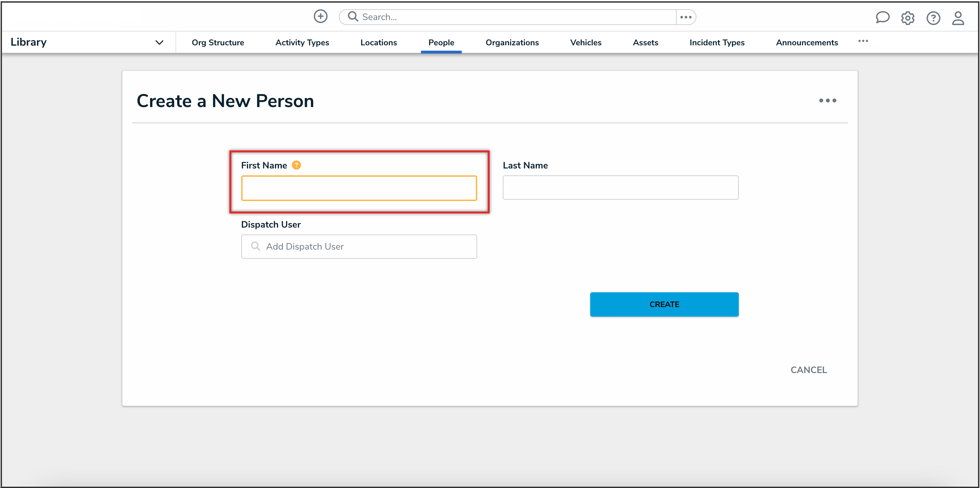
Task: Switch to the Vehicles tab
Action: [x=586, y=43]
